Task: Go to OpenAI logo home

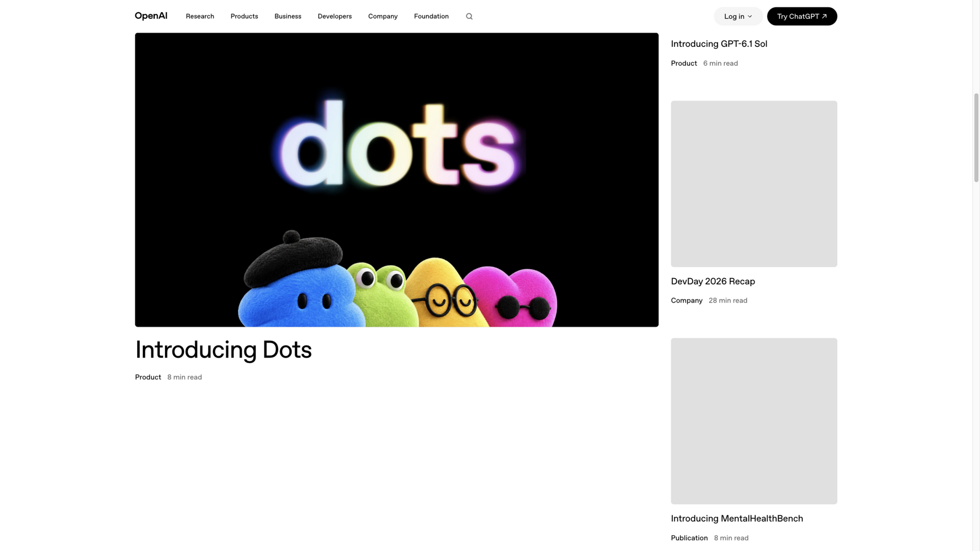Action: click(151, 16)
